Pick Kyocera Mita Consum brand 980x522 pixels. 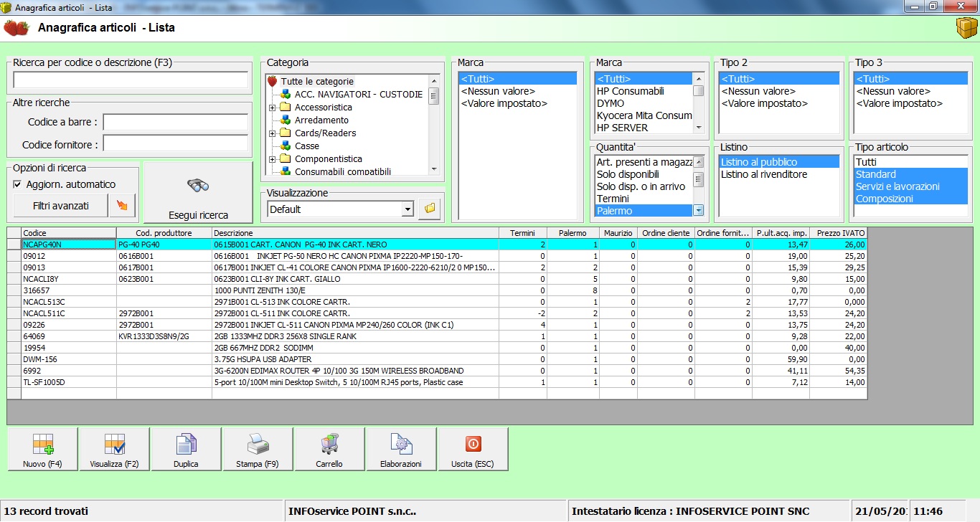point(644,115)
